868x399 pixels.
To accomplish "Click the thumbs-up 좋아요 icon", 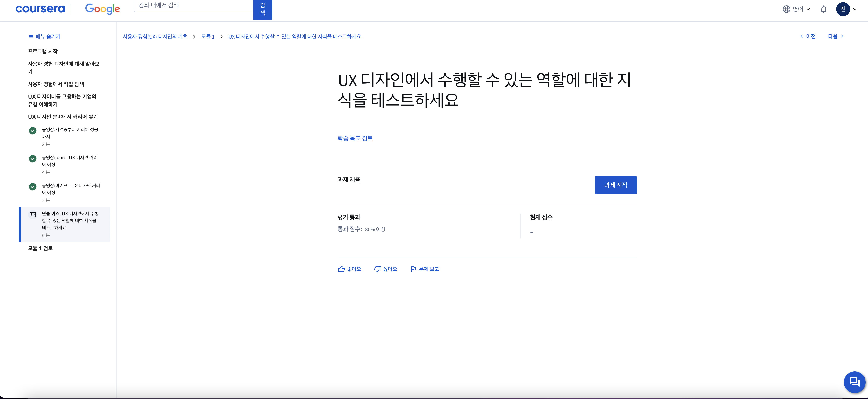I will click(341, 269).
